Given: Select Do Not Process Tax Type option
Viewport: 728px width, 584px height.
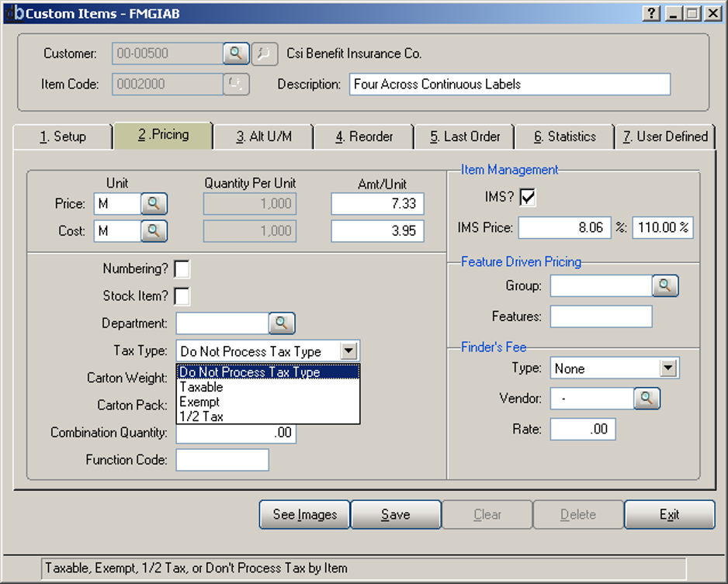Looking at the screenshot, I should coord(268,372).
